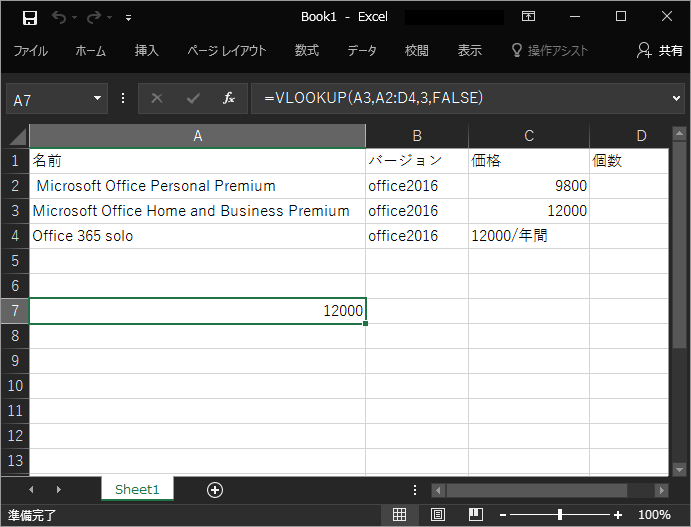Click cell containing バージョン
Screen dimensions: 691x527
click(417, 161)
